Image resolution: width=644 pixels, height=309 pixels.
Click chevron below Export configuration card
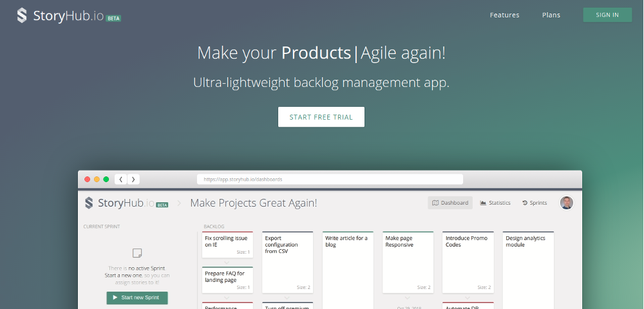click(287, 297)
